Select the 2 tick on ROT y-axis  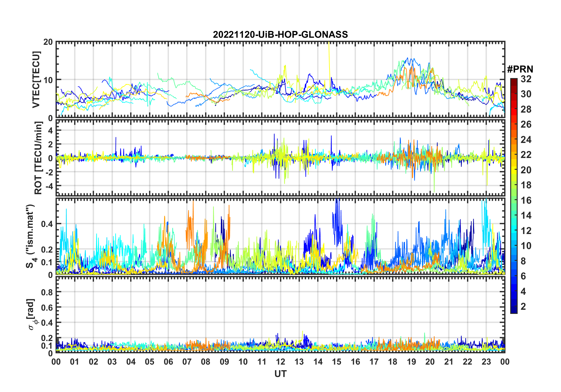(x=50, y=144)
